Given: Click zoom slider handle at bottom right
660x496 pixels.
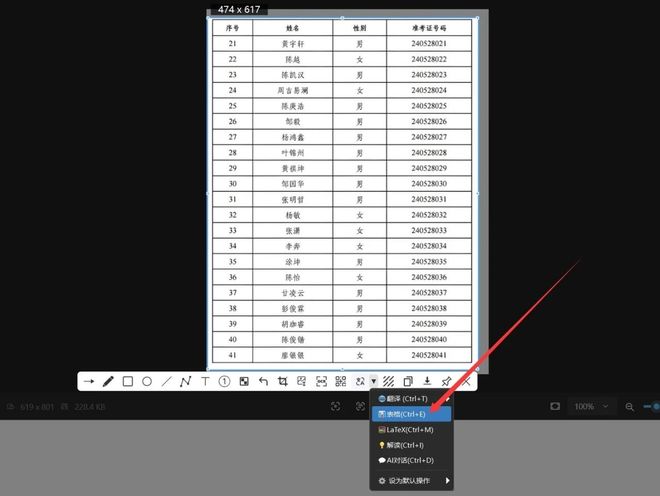Looking at the screenshot, I should tap(655, 406).
